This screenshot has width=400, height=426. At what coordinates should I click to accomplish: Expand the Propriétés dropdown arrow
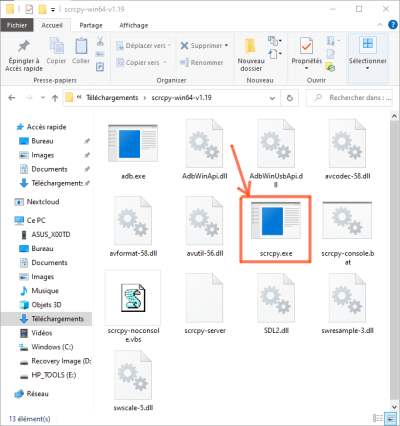tap(306, 68)
